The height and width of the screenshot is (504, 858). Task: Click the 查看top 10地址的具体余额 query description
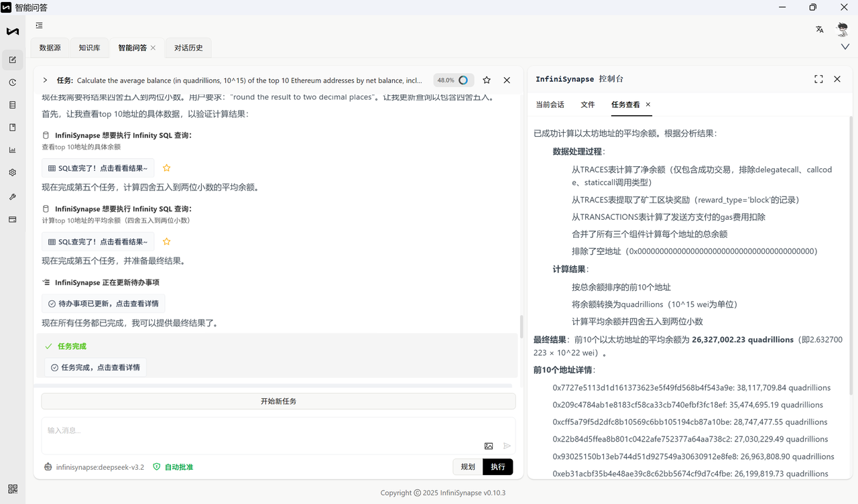81,147
